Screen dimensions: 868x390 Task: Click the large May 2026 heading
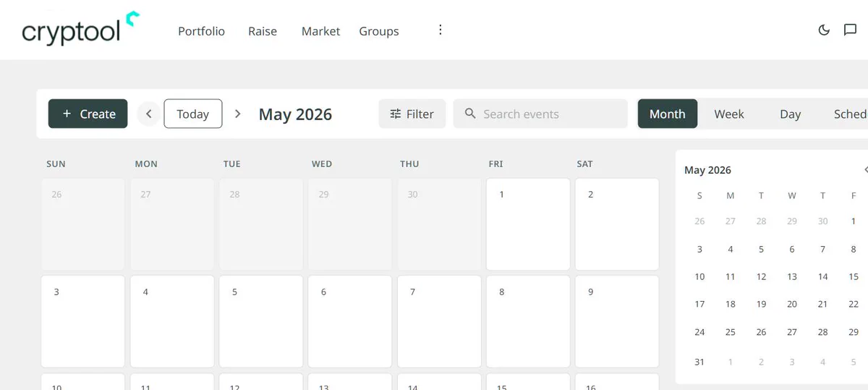(295, 114)
